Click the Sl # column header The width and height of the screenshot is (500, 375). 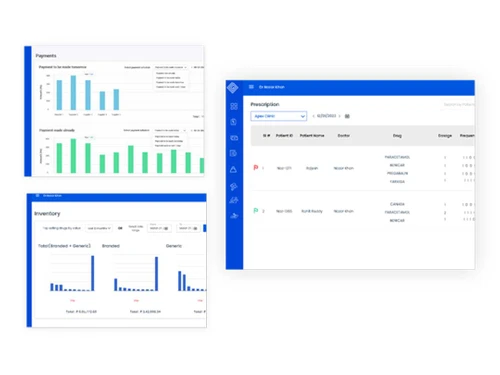pyautogui.click(x=266, y=136)
